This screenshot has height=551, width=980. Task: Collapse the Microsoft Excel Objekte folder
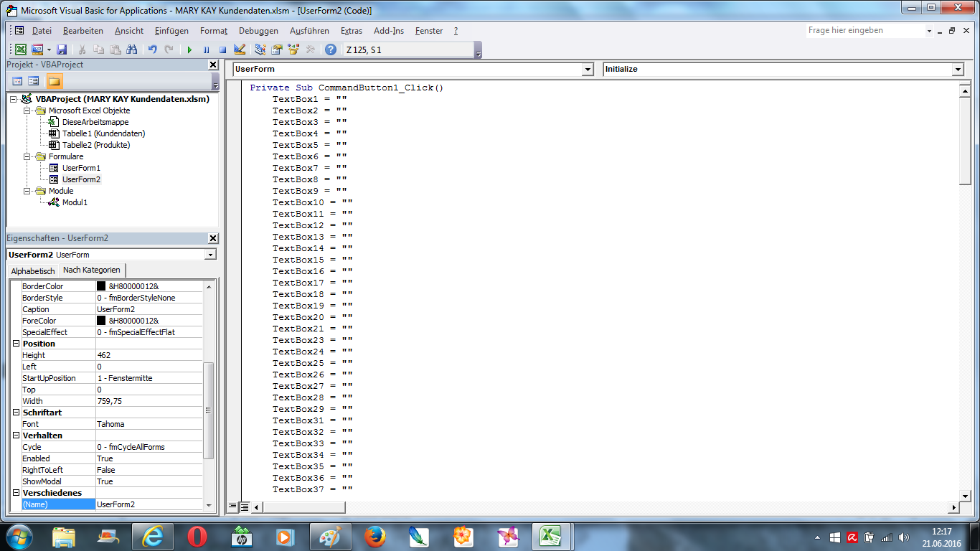point(27,110)
